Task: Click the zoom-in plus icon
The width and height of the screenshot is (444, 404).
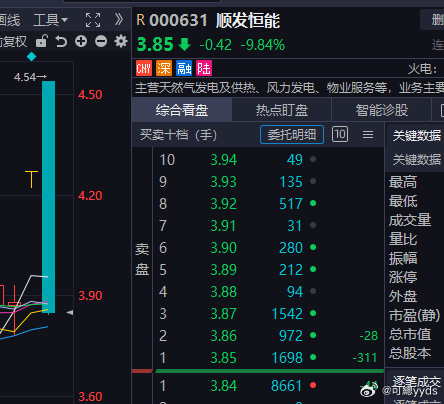Action: pyautogui.click(x=81, y=41)
